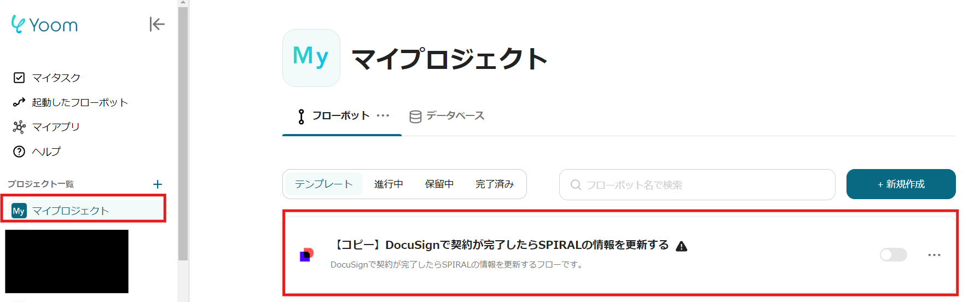Click the 新規作成 button
The height and width of the screenshot is (302, 980).
pyautogui.click(x=901, y=184)
